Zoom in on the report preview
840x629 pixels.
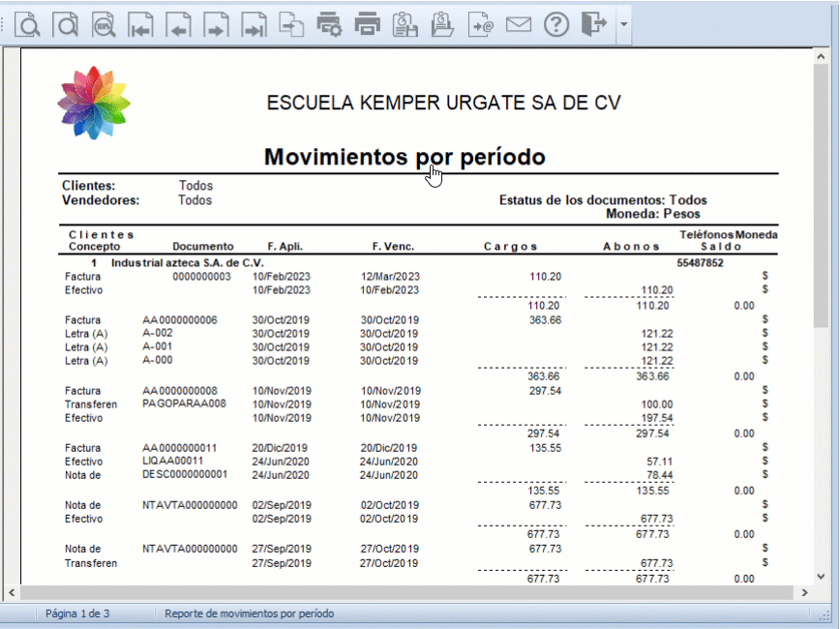27,24
